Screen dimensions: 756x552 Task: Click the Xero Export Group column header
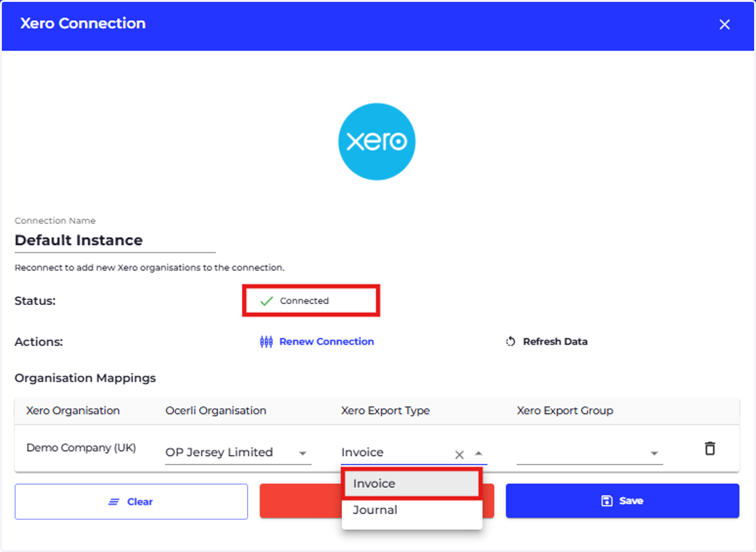[x=565, y=410]
